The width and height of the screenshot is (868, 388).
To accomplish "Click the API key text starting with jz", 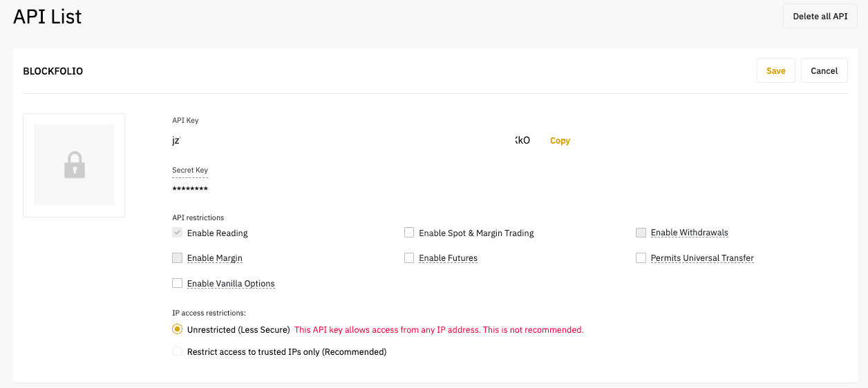I will point(351,140).
